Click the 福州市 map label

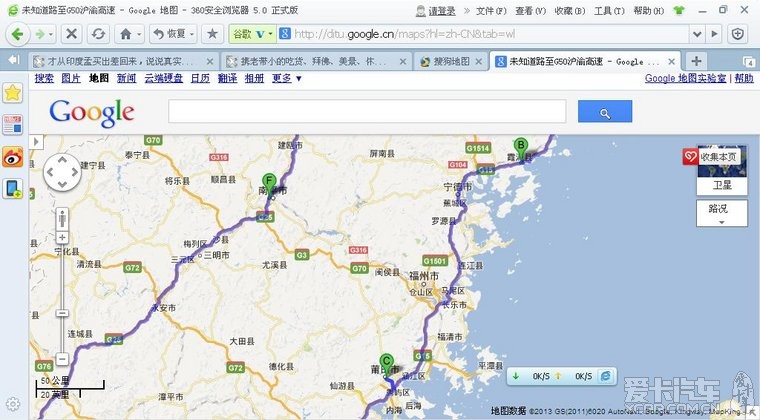424,276
